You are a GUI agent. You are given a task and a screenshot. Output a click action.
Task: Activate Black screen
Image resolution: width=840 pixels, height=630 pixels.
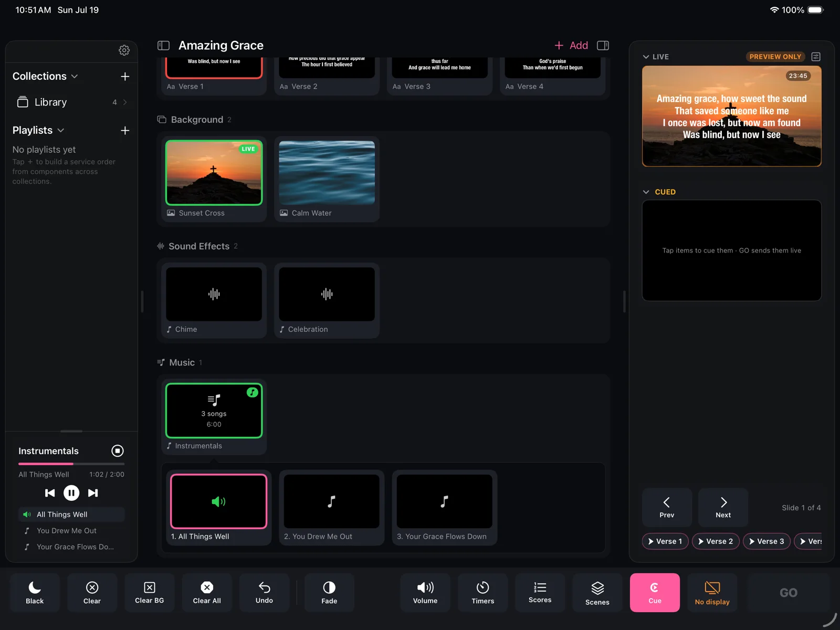pyautogui.click(x=35, y=593)
